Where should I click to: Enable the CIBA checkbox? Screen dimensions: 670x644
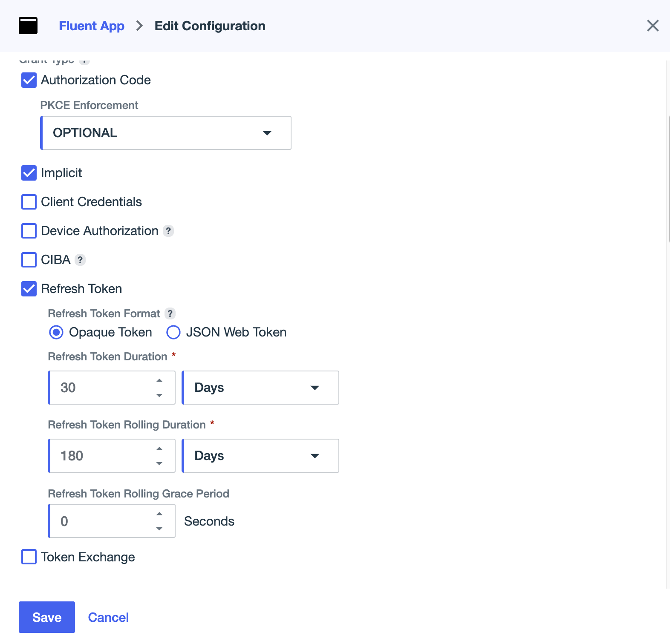[x=29, y=260]
